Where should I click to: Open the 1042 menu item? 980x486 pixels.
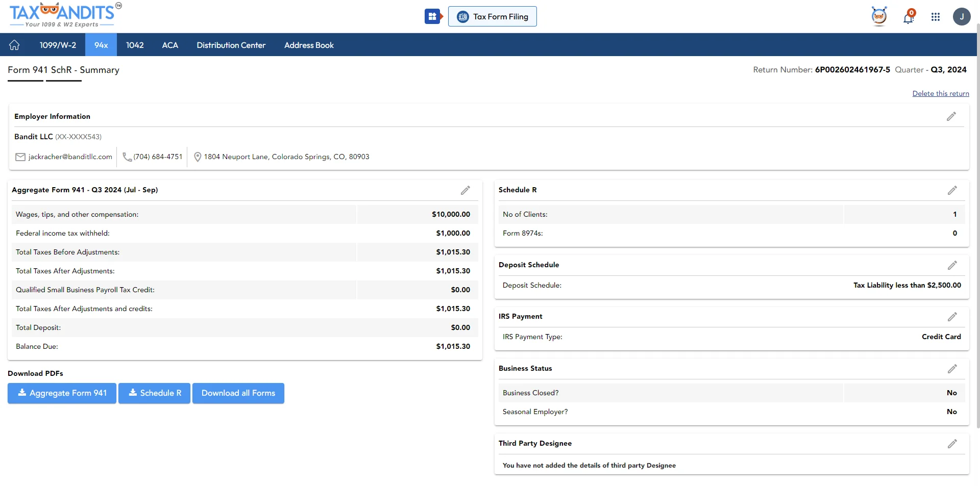(x=135, y=45)
